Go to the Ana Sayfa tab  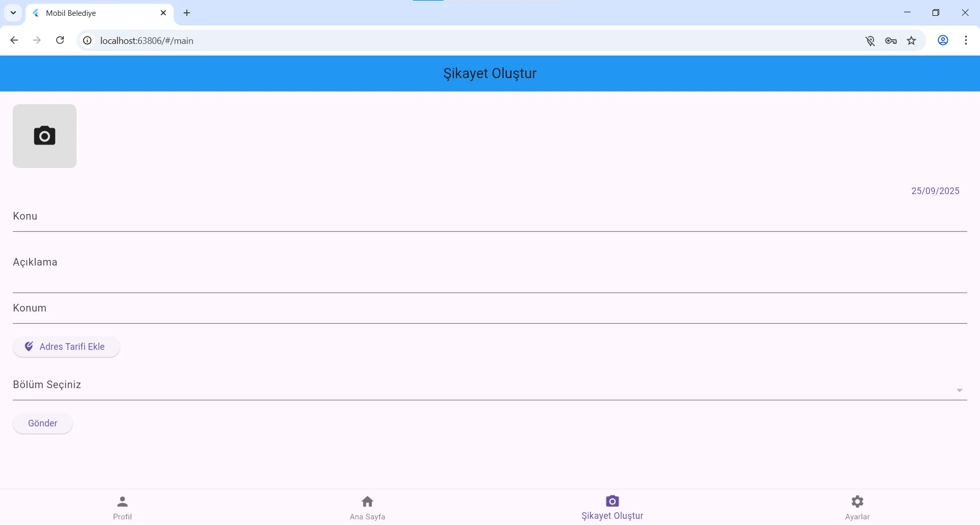point(367,508)
